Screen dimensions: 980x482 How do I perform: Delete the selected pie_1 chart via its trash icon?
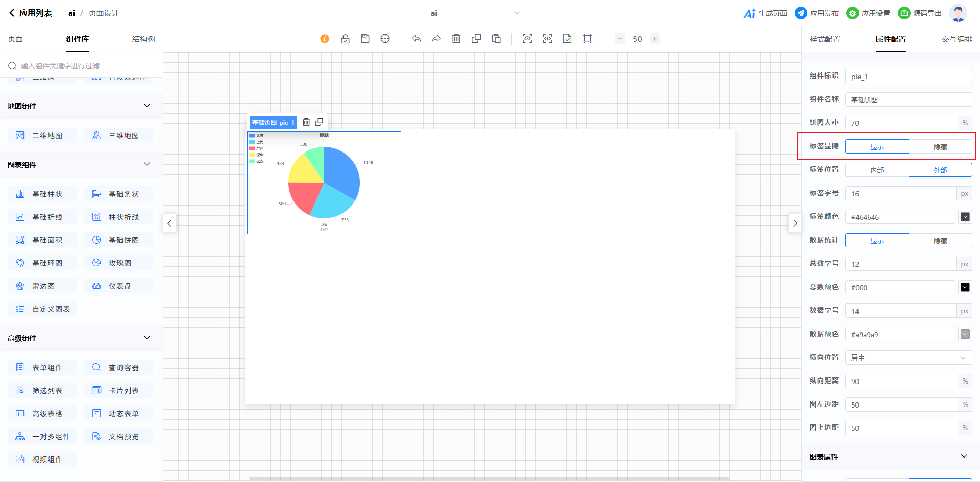tap(306, 122)
